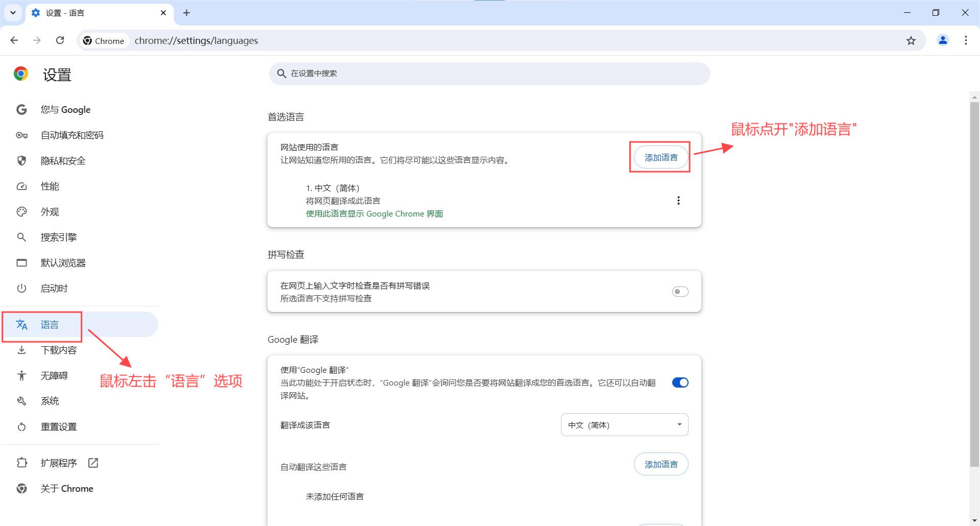Click the bookmark star icon in address bar
The height and width of the screenshot is (526, 980).
point(911,41)
